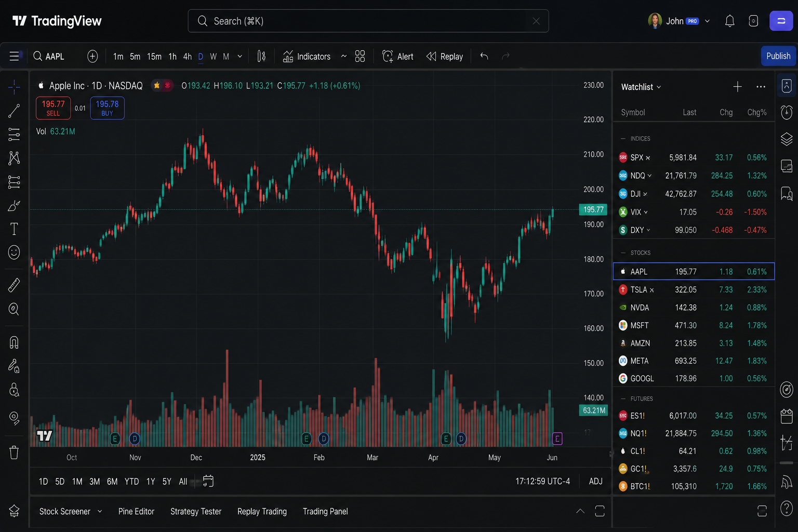Image resolution: width=798 pixels, height=532 pixels.
Task: Expand the indicator templates dropdown arrow
Action: coord(343,56)
